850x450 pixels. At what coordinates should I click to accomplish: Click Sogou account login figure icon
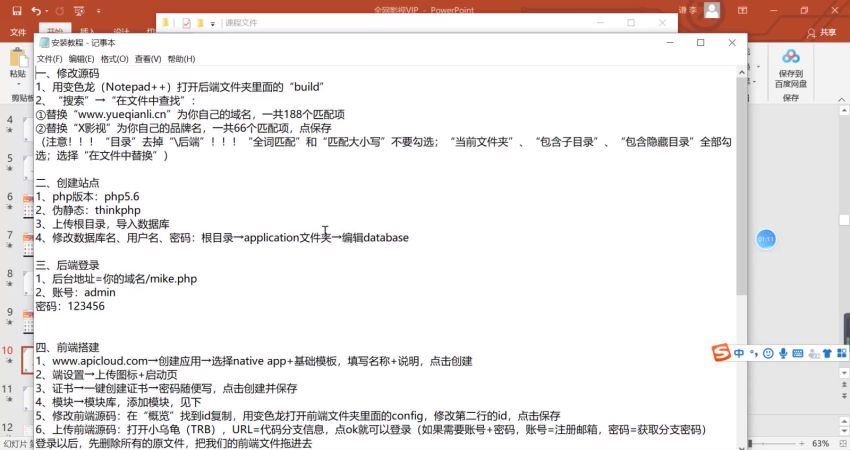tap(813, 353)
